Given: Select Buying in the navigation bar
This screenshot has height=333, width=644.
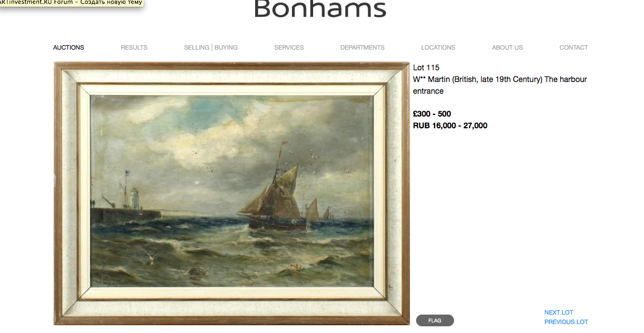Looking at the screenshot, I should click(226, 47).
